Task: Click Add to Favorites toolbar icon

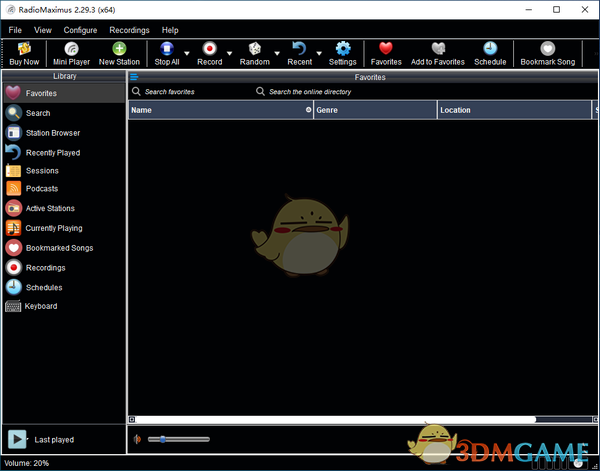Action: 438,54
